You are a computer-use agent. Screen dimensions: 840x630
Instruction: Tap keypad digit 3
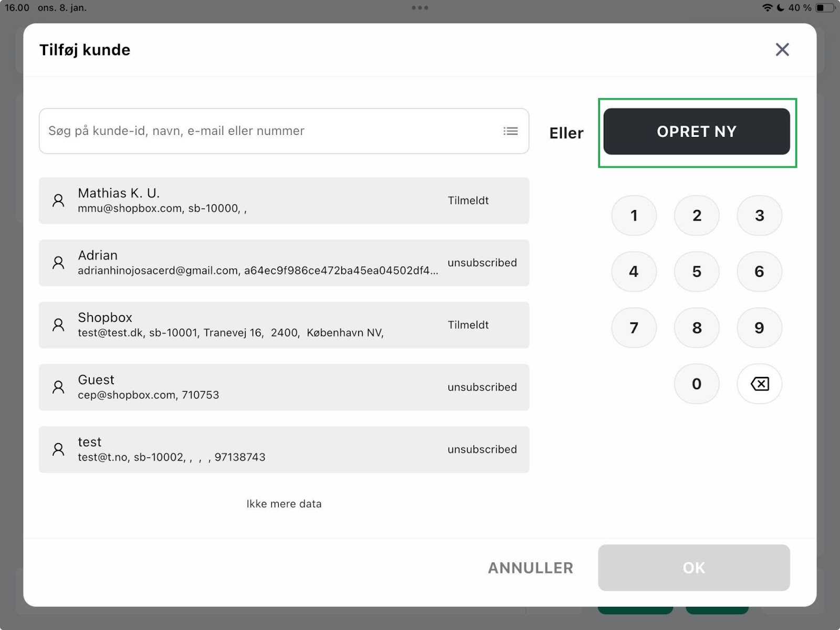pos(759,215)
